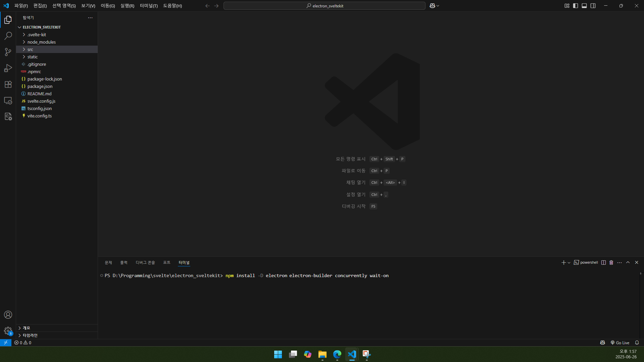Create a new terminal with plus icon
The image size is (644, 362).
563,262
